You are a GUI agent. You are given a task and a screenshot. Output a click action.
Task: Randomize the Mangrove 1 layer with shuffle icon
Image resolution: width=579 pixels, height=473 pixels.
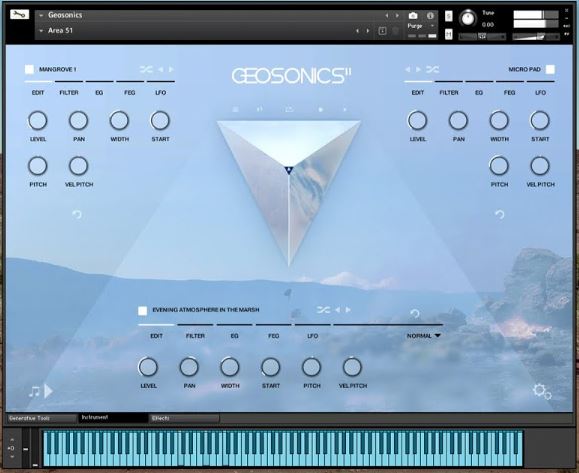[146, 69]
